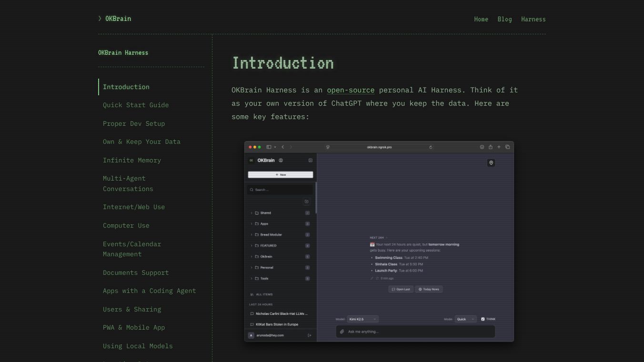Click the arunoda@hey.com account entry
The width and height of the screenshot is (644, 362).
266,335
